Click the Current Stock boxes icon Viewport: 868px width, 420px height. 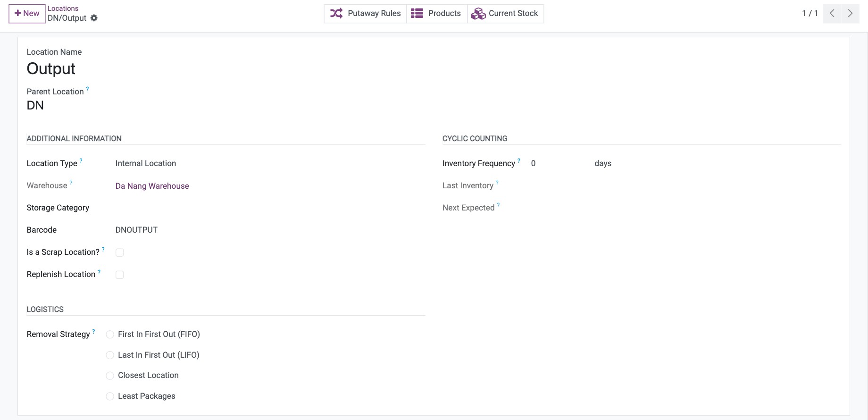point(478,14)
